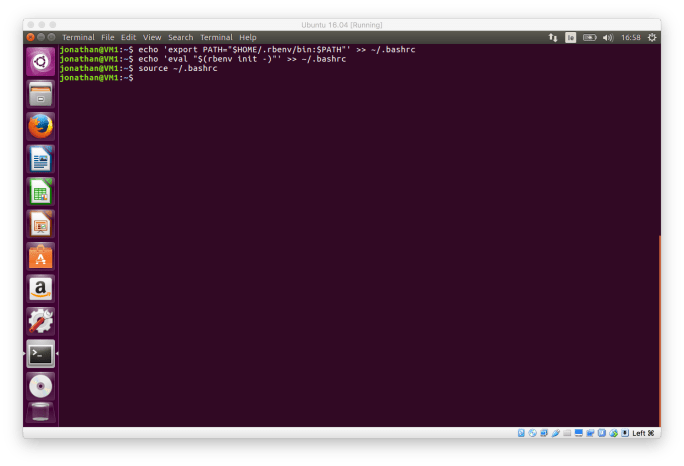This screenshot has height=466, width=684.
Task: Click the Amazon launcher icon
Action: pos(40,289)
